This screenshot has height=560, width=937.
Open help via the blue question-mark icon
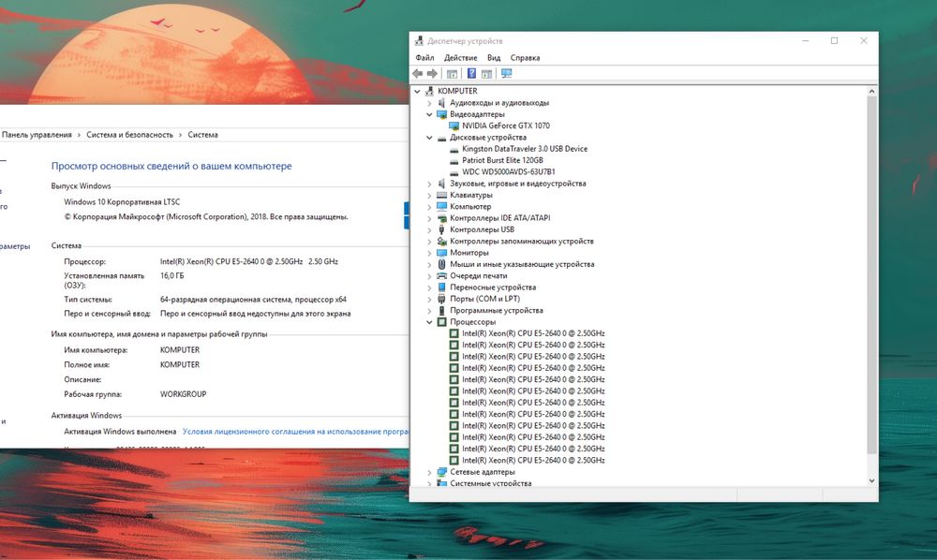(471, 73)
